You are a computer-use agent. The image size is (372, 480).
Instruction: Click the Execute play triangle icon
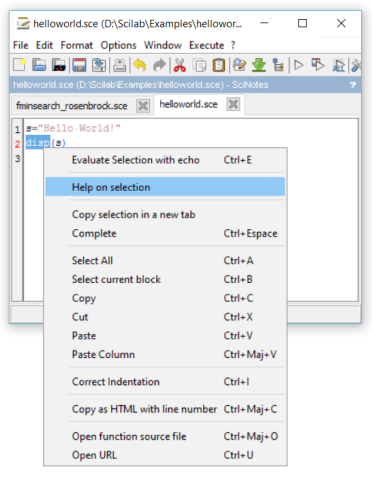point(299,65)
